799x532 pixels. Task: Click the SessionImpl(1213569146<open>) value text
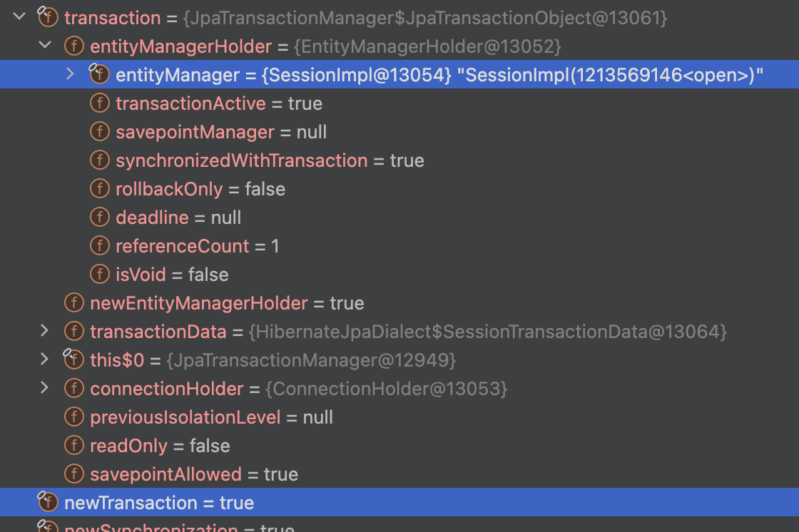[614, 75]
